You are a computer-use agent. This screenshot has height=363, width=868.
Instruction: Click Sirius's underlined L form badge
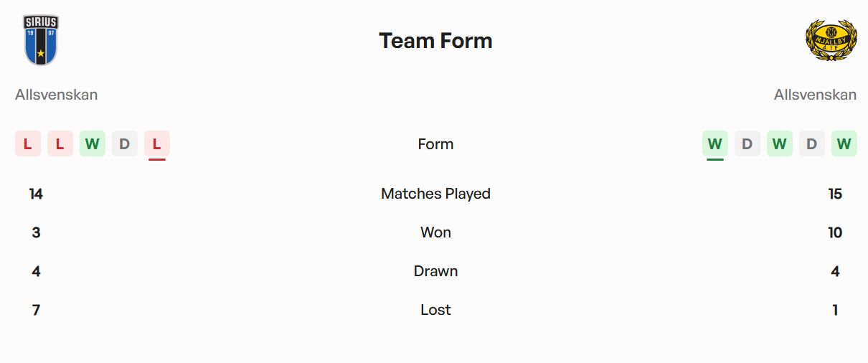[x=157, y=144]
